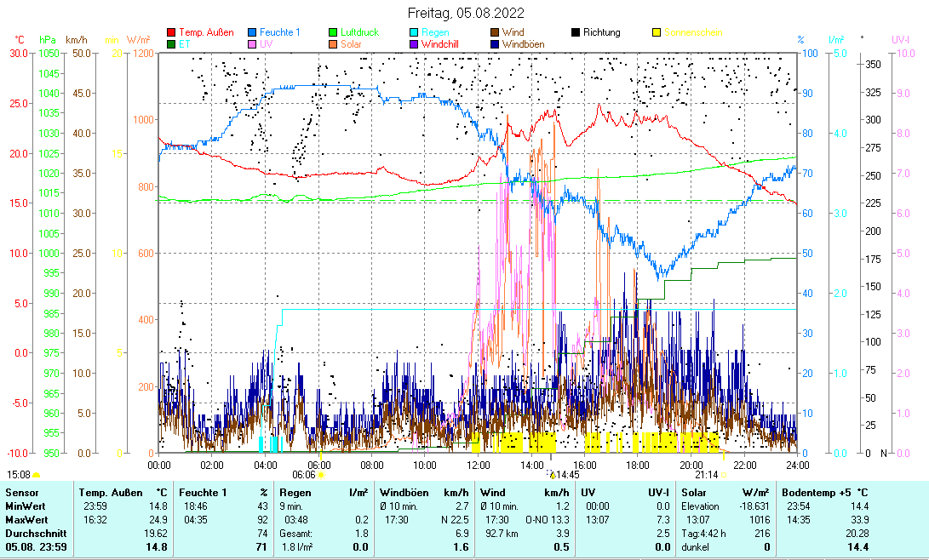Click the 18:00 label on the time axis
929x560 pixels.
click(638, 466)
